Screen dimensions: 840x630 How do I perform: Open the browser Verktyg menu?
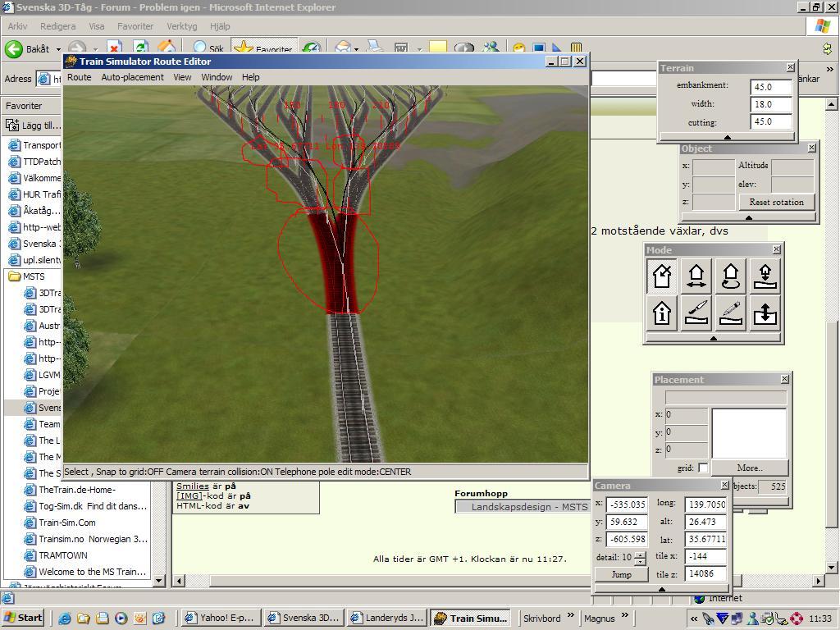(x=181, y=26)
